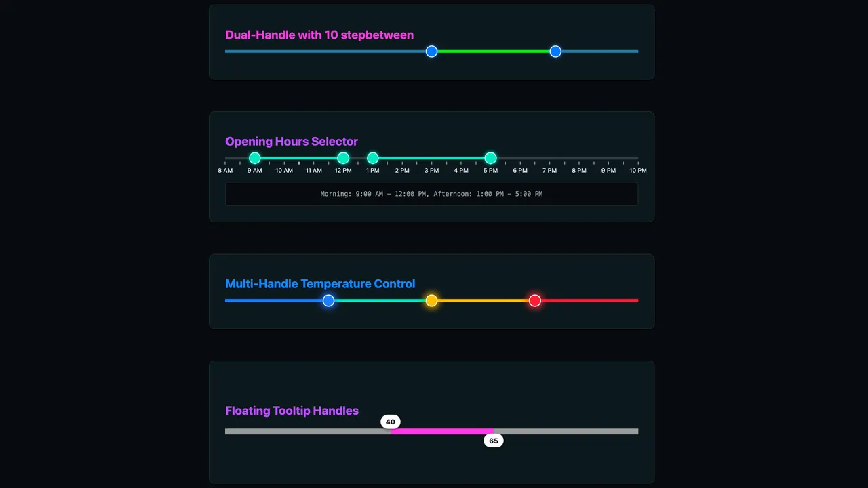Click the 9 AM teal handle on Opening Hours
Screen dimensions: 868x488
[254, 157]
